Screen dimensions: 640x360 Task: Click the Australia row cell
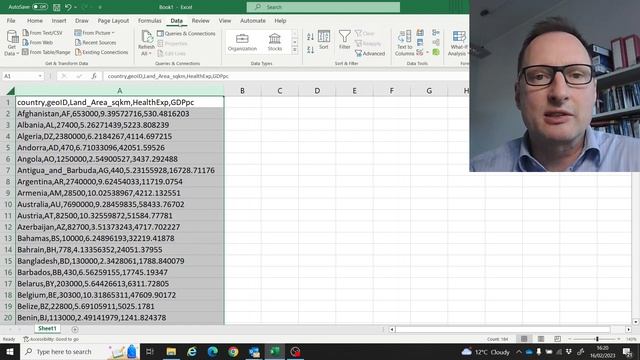point(120,204)
